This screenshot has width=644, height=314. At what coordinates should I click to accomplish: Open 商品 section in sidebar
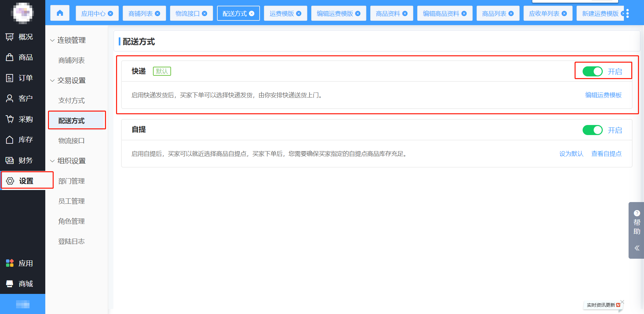[19, 57]
